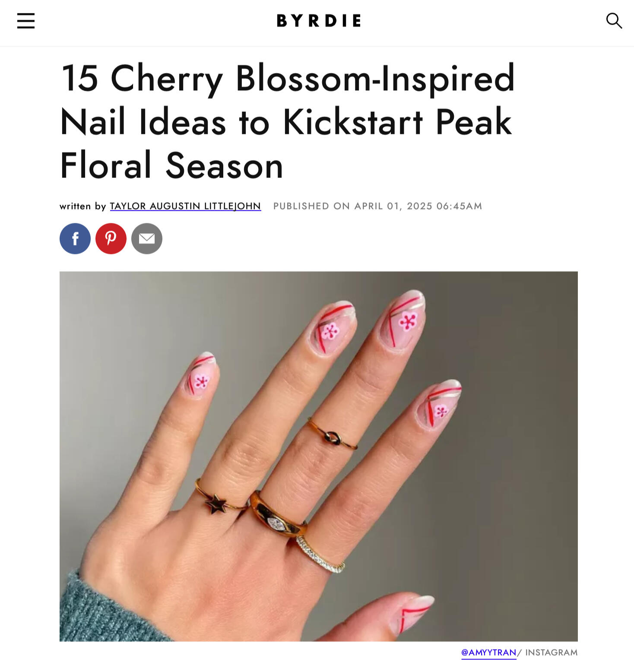Click the search magnifier icon
Image resolution: width=634 pixels, height=672 pixels.
coord(614,21)
